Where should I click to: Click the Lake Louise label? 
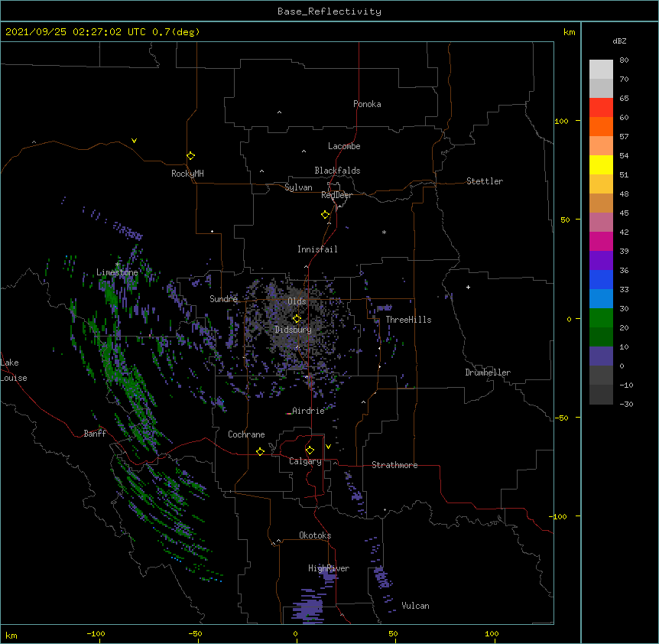coord(14,370)
